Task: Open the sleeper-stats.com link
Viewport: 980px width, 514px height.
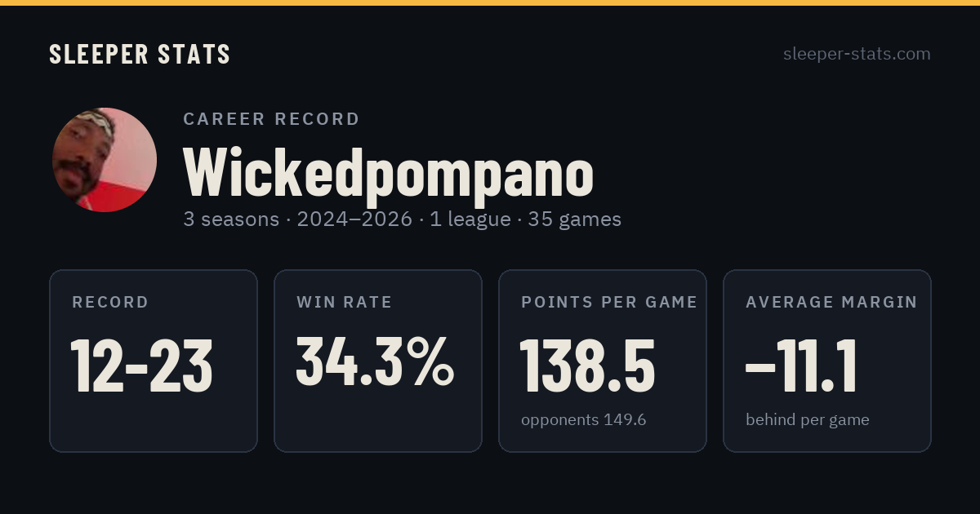Action: pos(857,54)
